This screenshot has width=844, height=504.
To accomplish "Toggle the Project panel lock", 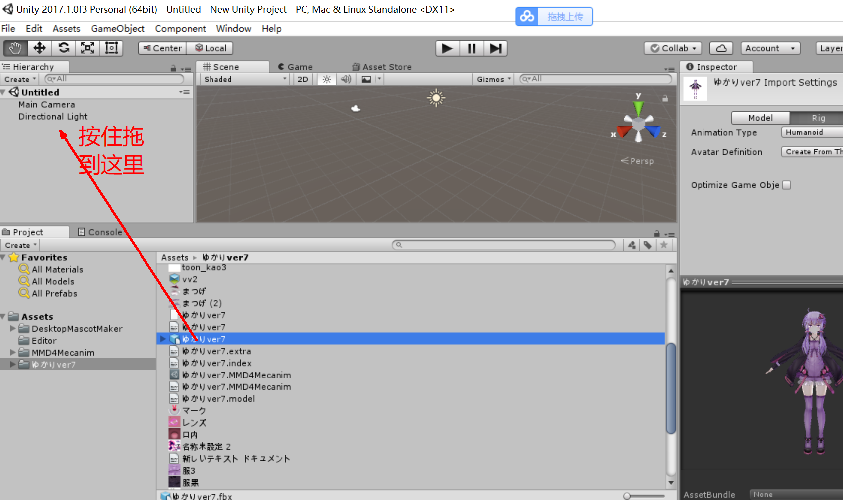I will point(657,233).
